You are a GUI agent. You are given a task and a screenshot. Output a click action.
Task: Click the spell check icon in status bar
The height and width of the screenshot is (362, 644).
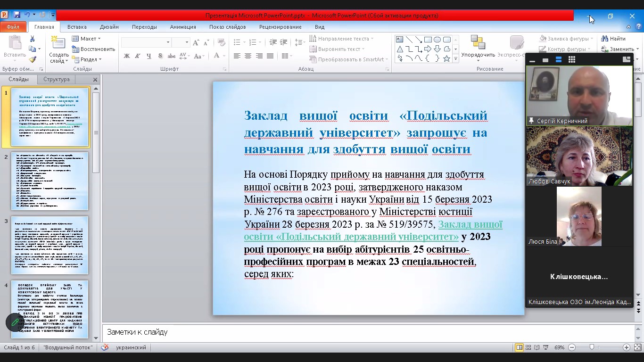point(105,347)
